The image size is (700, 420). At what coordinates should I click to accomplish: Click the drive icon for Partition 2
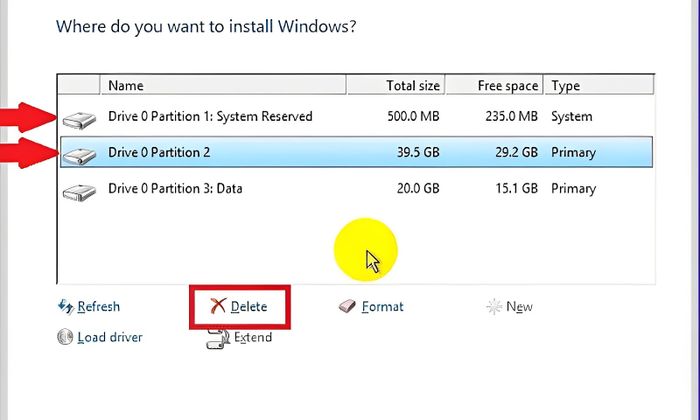click(x=79, y=156)
